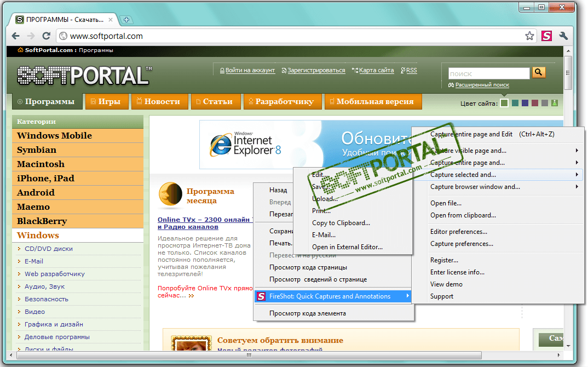This screenshot has width=588, height=367.
Task: Open the RSS link
Action: point(411,70)
